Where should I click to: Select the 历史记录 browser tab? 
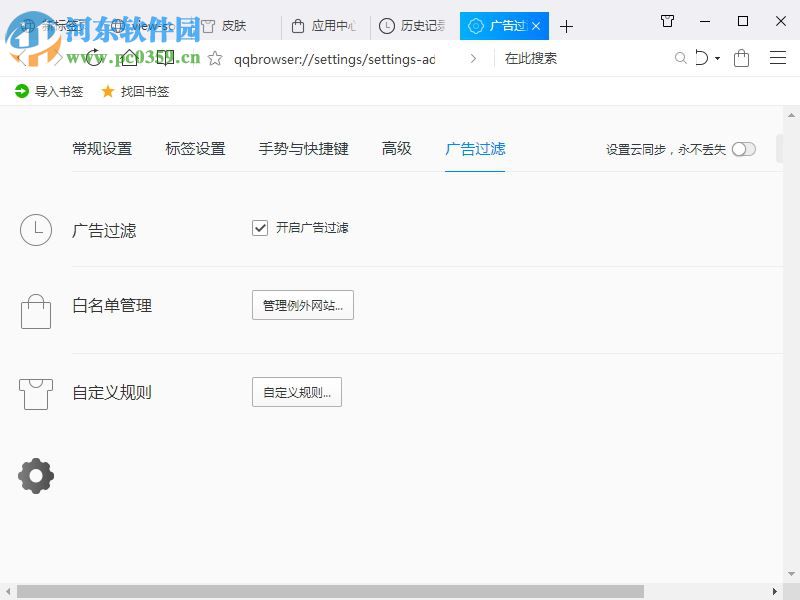click(409, 26)
